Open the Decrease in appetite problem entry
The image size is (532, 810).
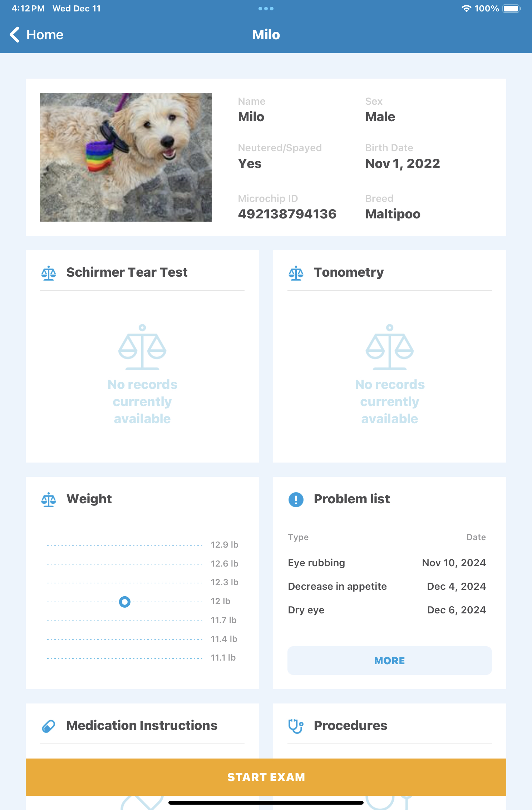(x=387, y=586)
